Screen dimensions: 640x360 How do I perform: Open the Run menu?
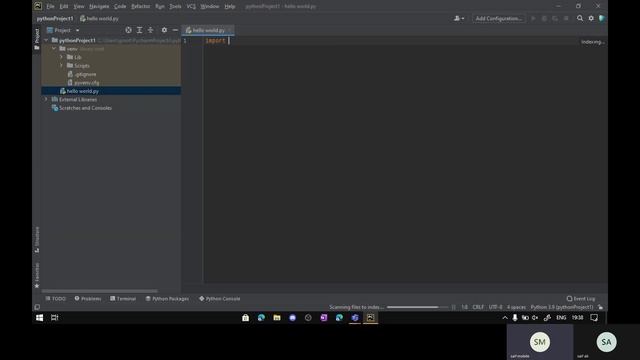click(160, 6)
